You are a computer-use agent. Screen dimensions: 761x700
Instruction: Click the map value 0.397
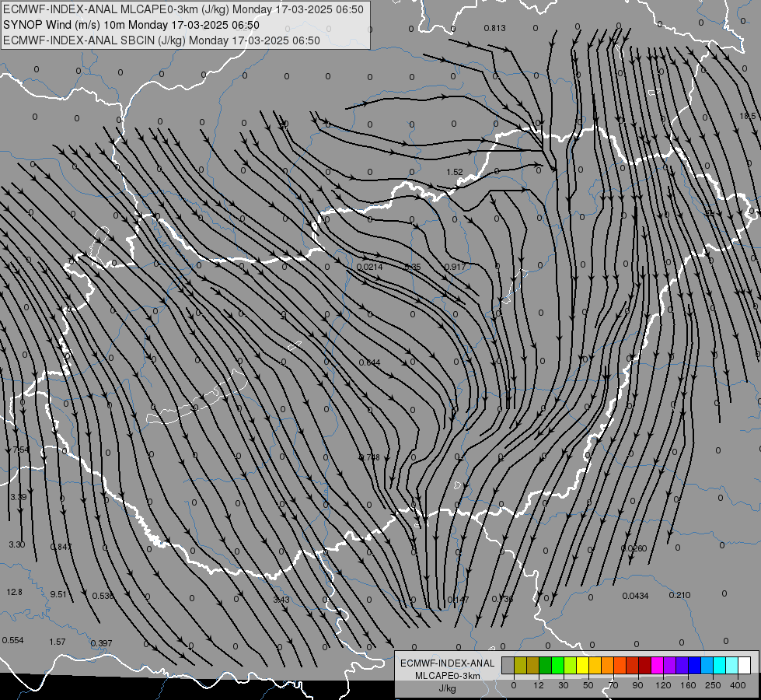point(101,643)
